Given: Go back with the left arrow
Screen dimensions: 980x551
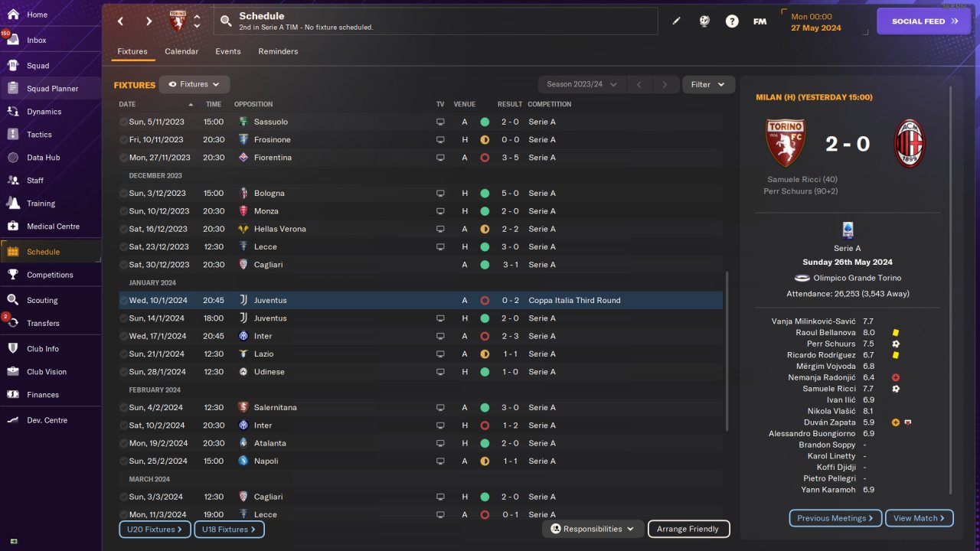Looking at the screenshot, I should pyautogui.click(x=121, y=21).
